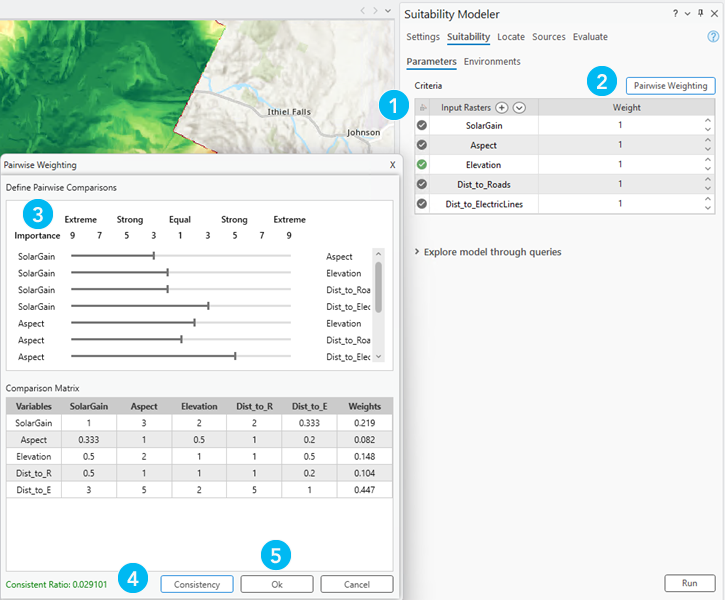725x600 pixels.
Task: Click the SolarGain versus Dist_to_Roa slider handle
Action: tap(167, 289)
